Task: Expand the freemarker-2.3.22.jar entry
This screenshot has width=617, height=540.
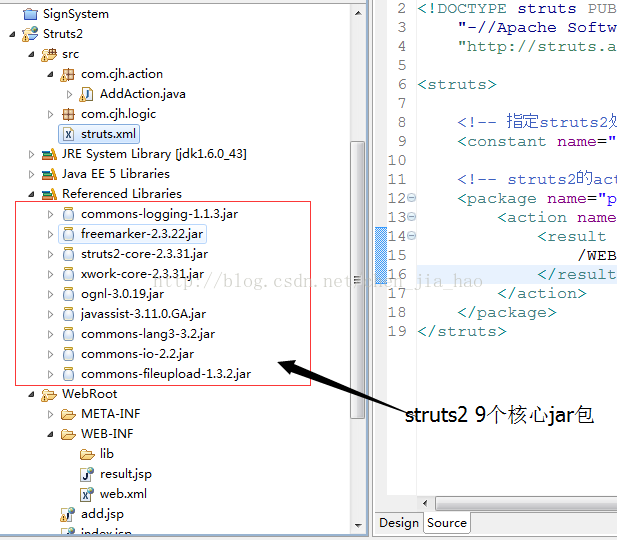Action: (50, 235)
